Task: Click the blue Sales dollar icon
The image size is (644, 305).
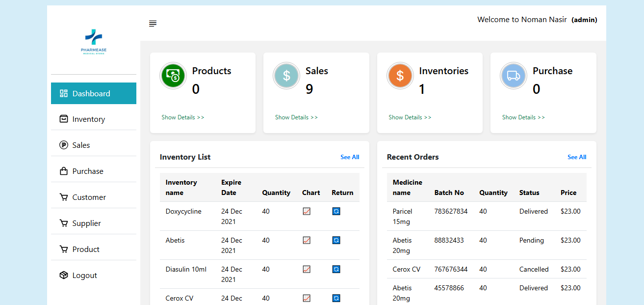Action: (286, 76)
